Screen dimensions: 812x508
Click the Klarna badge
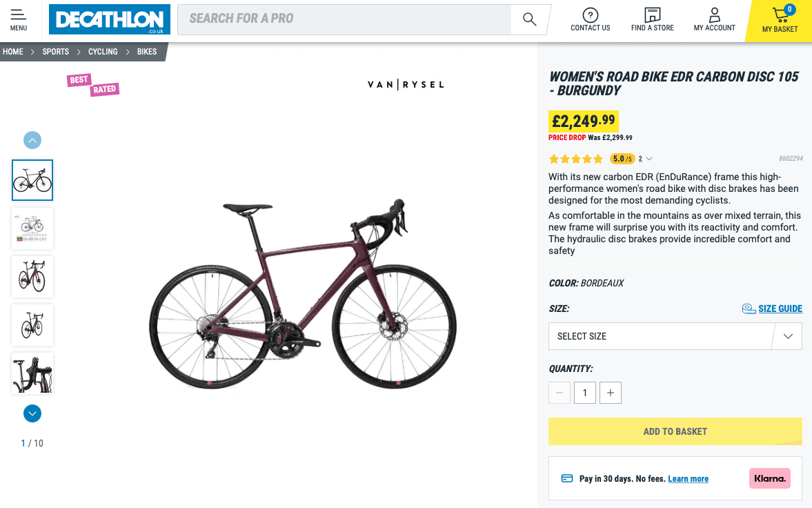(770, 478)
